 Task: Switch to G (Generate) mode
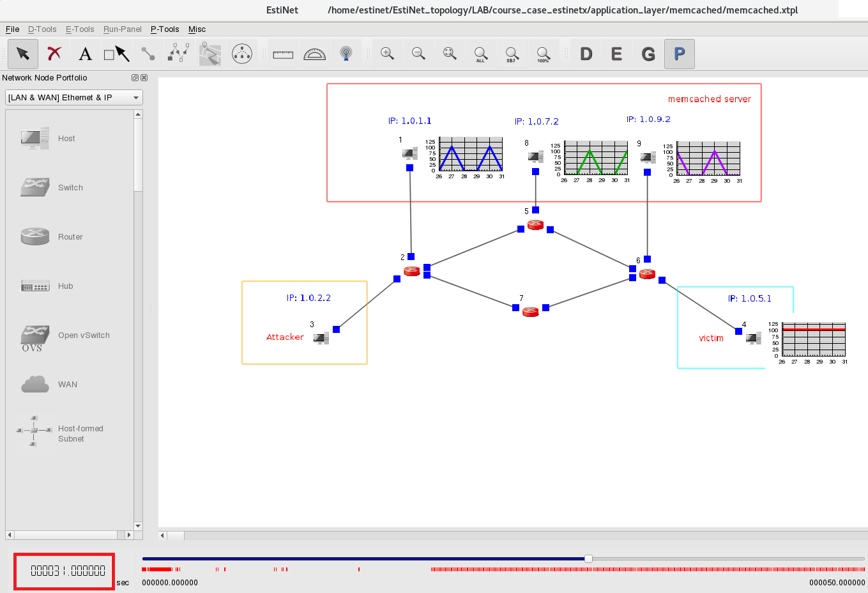click(x=648, y=54)
